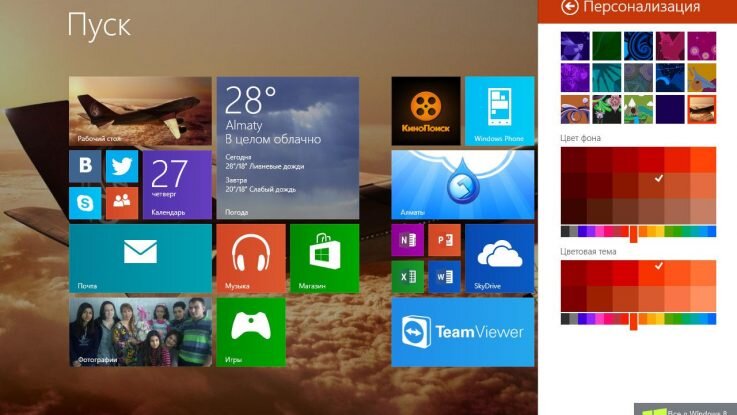Launch the OneNote tile

click(408, 240)
